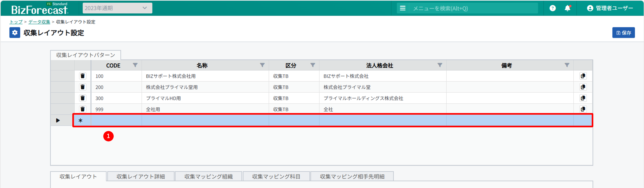Switch to 収集レイアウト詳細 tab
This screenshot has width=644, height=188.
[x=140, y=176]
